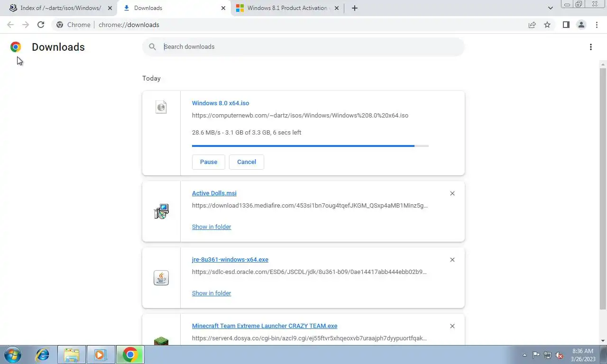This screenshot has height=364, width=607.
Task: Click the page vertical scrollbar thumb
Action: (x=603, y=189)
